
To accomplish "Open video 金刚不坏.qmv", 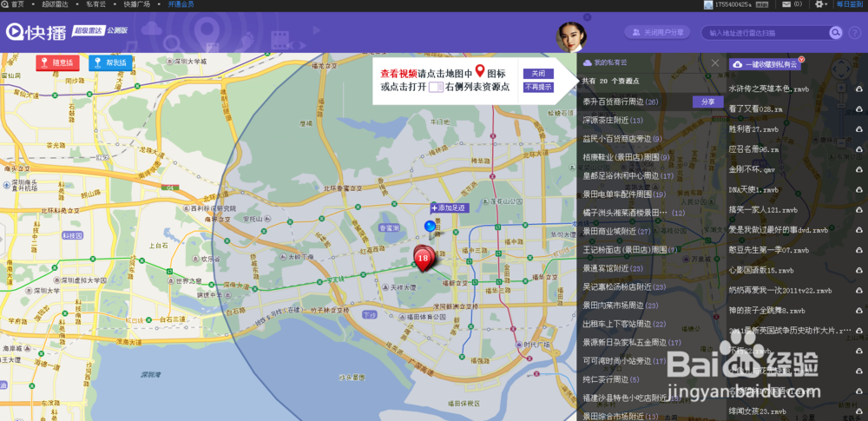I will (x=752, y=169).
